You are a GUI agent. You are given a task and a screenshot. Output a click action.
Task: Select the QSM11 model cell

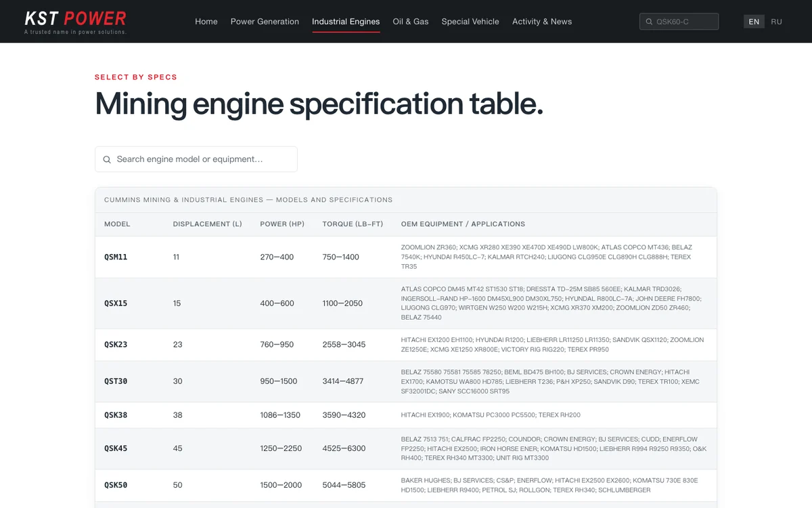coord(116,257)
